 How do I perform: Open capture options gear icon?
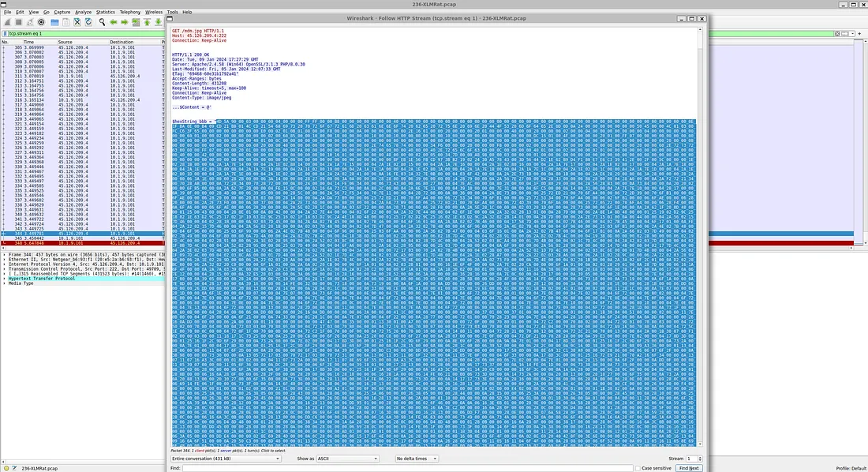(x=41, y=22)
